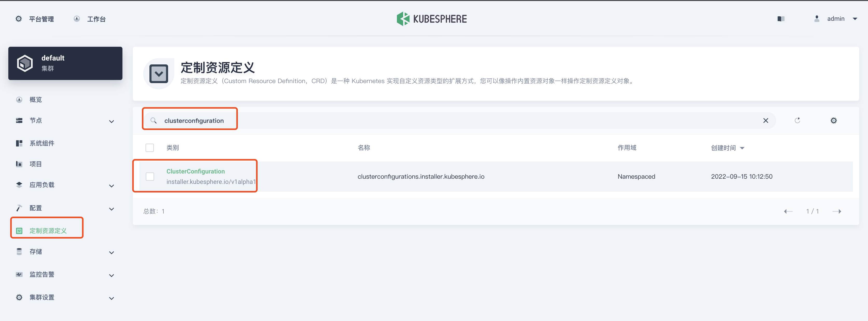This screenshot has width=868, height=321.
Task: Select 系统组件 in the sidebar
Action: click(42, 143)
